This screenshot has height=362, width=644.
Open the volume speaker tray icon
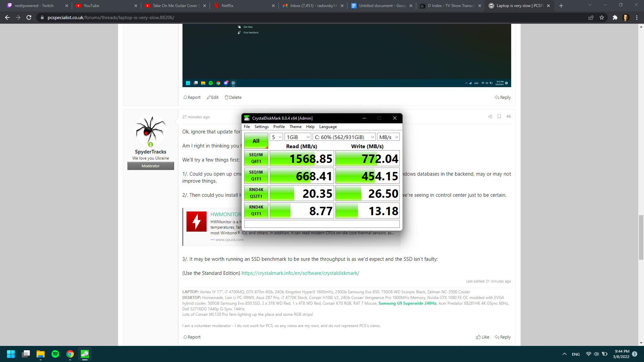(596, 354)
